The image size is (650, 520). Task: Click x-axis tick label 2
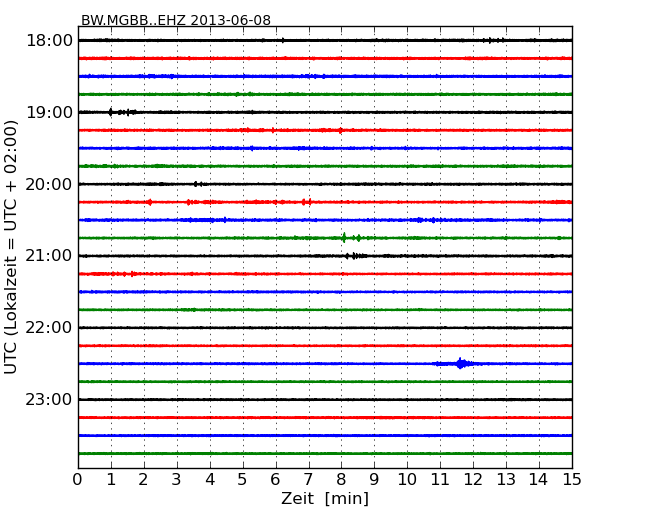(x=143, y=480)
